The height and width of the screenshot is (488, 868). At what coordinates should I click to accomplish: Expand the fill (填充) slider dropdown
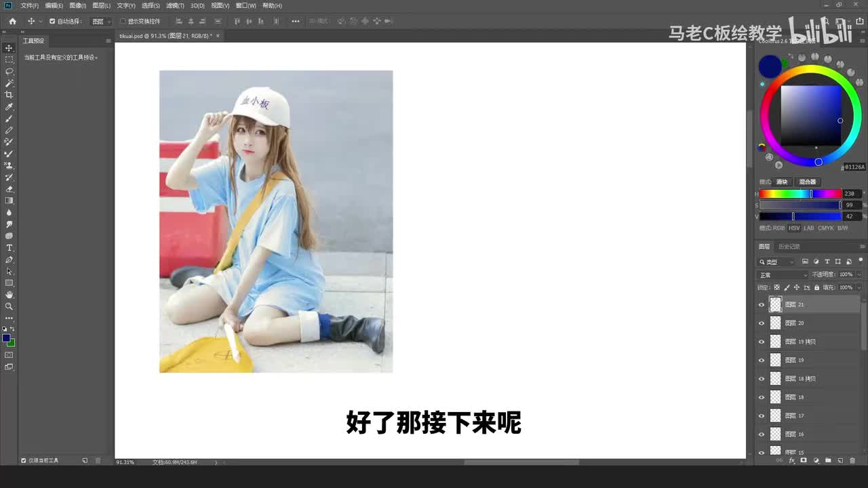click(x=859, y=287)
